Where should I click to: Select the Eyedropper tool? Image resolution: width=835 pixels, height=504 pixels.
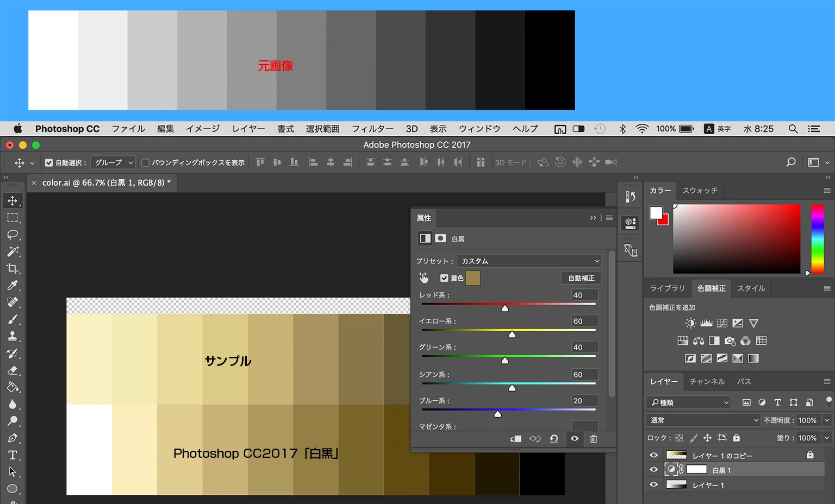pos(13,285)
